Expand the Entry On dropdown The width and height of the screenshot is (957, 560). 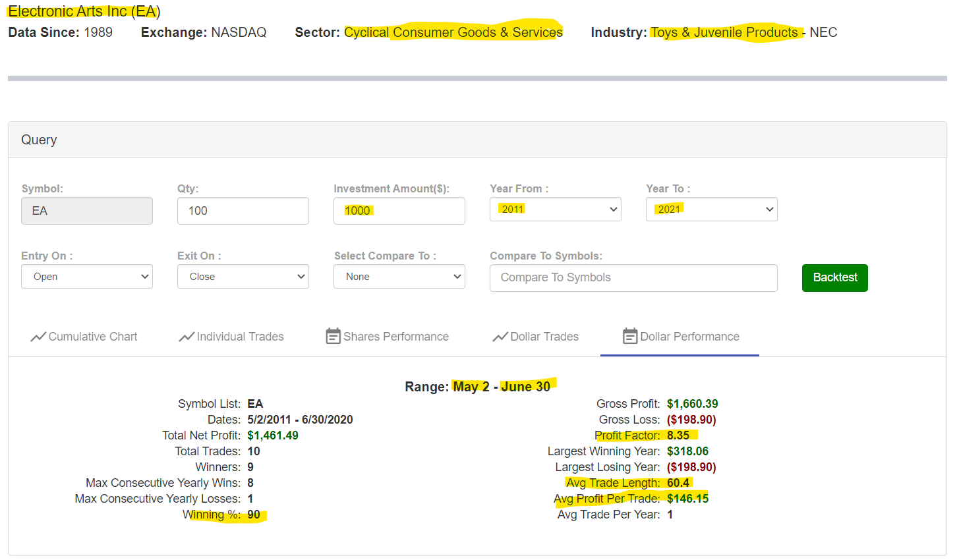pyautogui.click(x=86, y=277)
